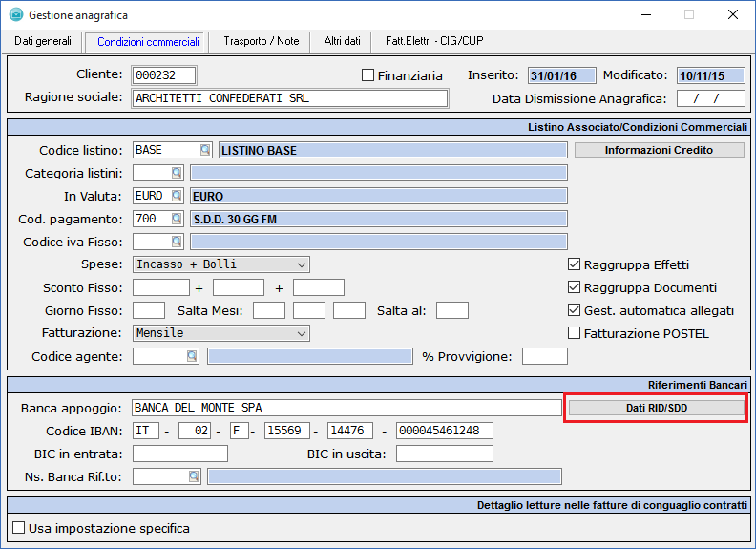
Task: Click the second Sconto Fisso field
Action: [239, 287]
